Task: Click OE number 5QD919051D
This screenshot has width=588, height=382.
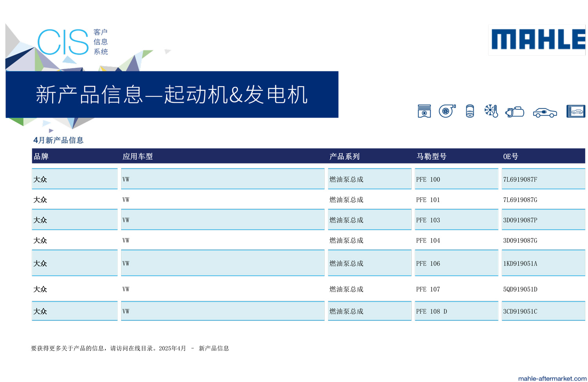Action: (x=520, y=289)
